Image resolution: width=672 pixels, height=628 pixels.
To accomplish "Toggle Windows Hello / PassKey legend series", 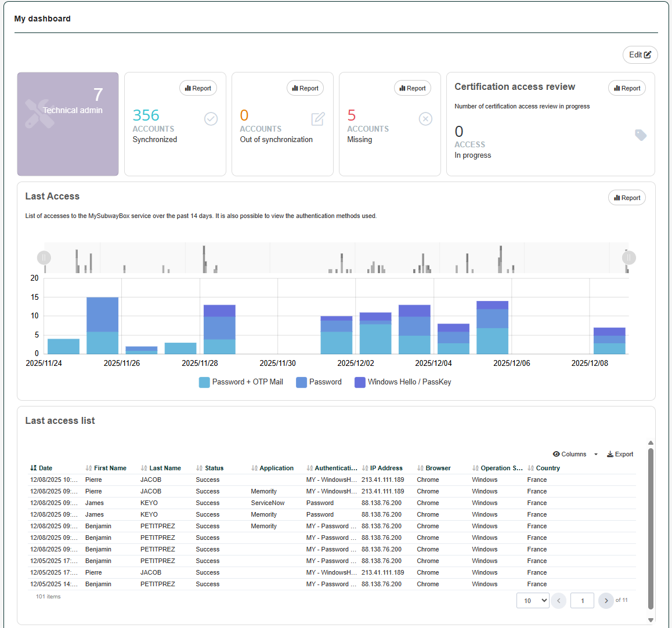I will [403, 382].
